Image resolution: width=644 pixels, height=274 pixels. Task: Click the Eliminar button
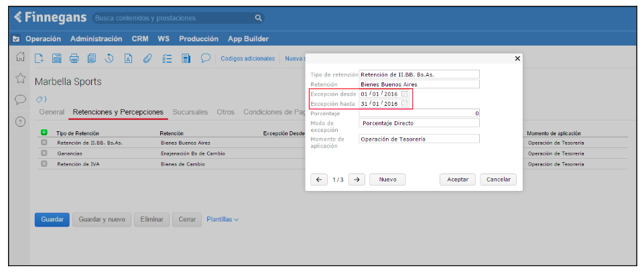(x=151, y=220)
